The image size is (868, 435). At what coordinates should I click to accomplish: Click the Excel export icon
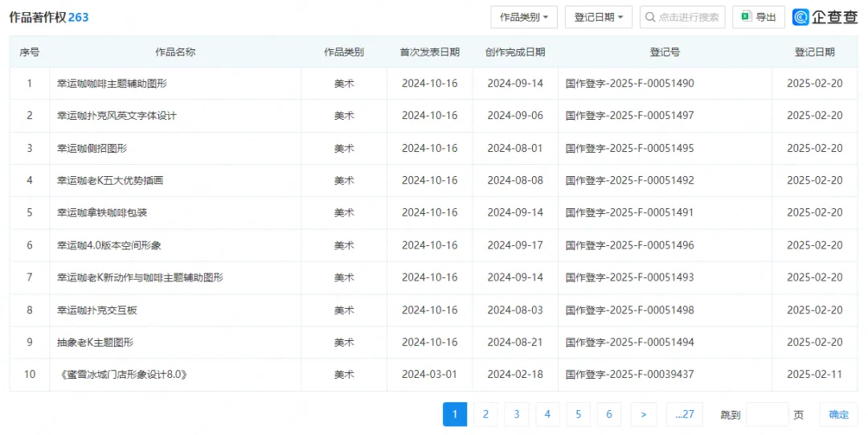click(746, 17)
